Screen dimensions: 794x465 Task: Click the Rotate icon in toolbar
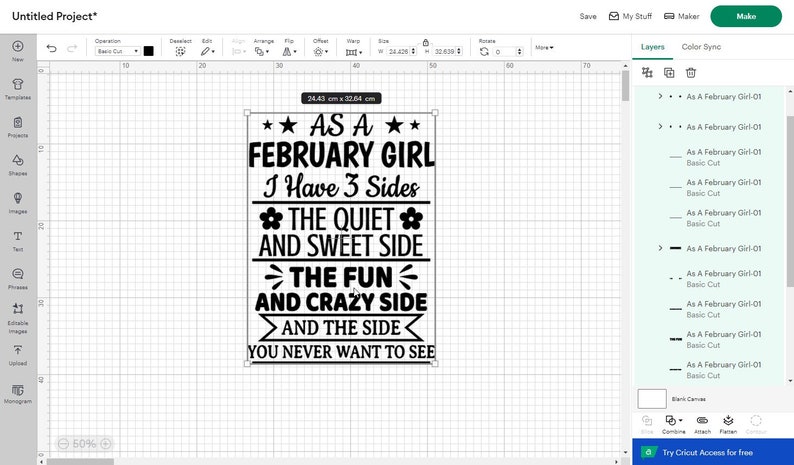pyautogui.click(x=484, y=51)
